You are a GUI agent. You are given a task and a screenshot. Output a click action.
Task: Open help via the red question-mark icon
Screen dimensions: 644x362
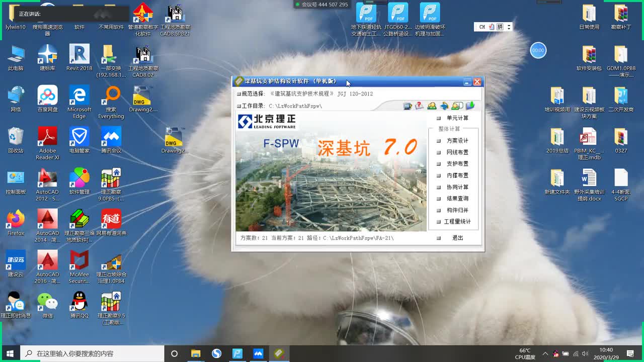tap(420, 106)
